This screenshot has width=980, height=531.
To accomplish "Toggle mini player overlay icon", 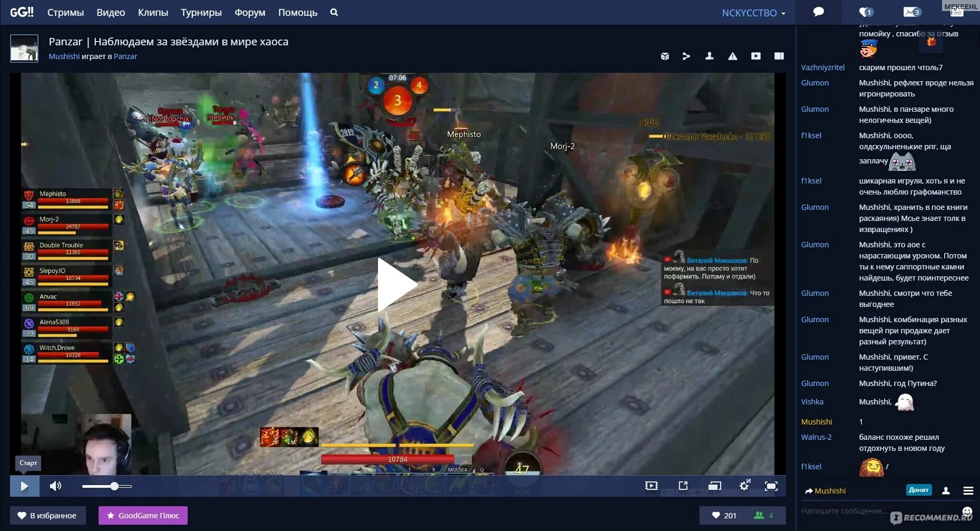I will click(715, 486).
